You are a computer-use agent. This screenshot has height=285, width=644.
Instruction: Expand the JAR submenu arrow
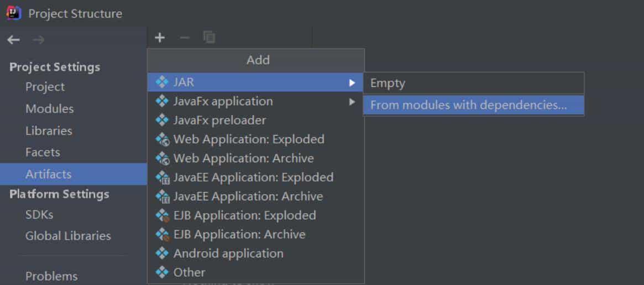tap(352, 82)
